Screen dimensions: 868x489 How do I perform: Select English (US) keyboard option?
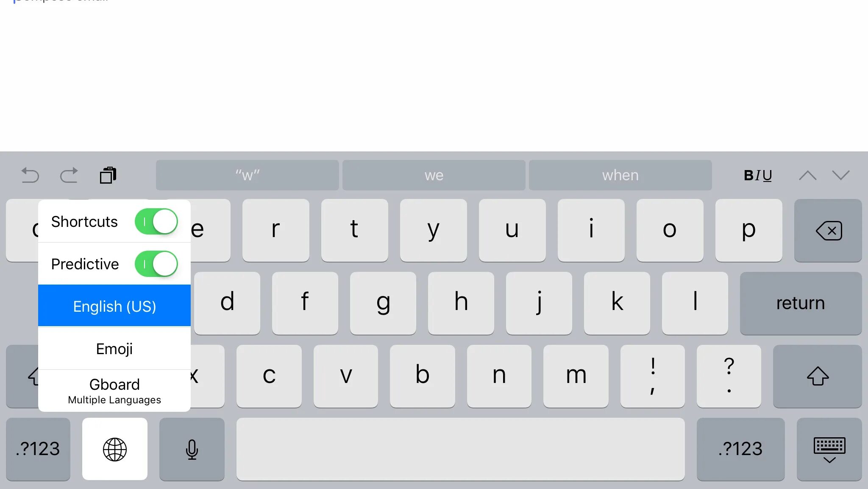(114, 306)
